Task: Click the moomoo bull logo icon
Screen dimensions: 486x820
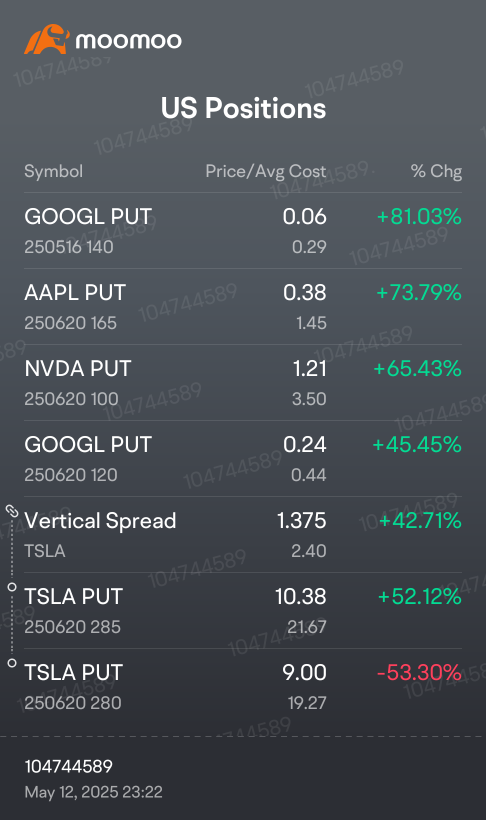Action: 47,39
